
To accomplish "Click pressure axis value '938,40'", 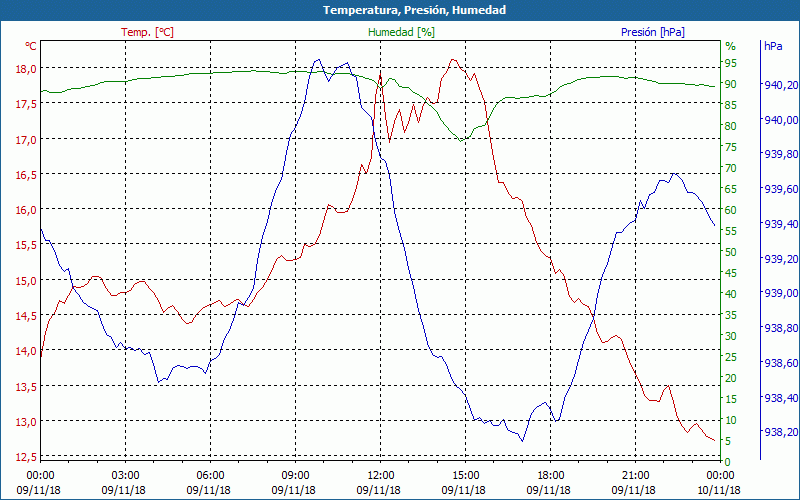I will point(781,397).
